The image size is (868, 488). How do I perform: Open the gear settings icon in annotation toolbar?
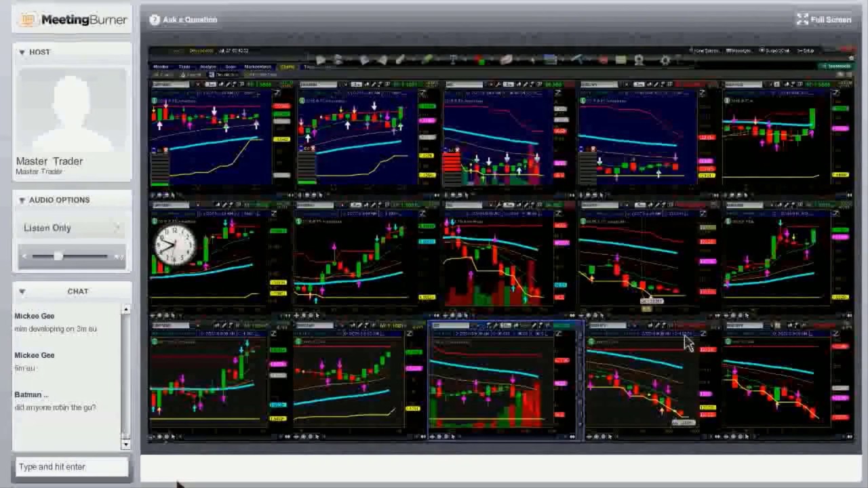(665, 60)
